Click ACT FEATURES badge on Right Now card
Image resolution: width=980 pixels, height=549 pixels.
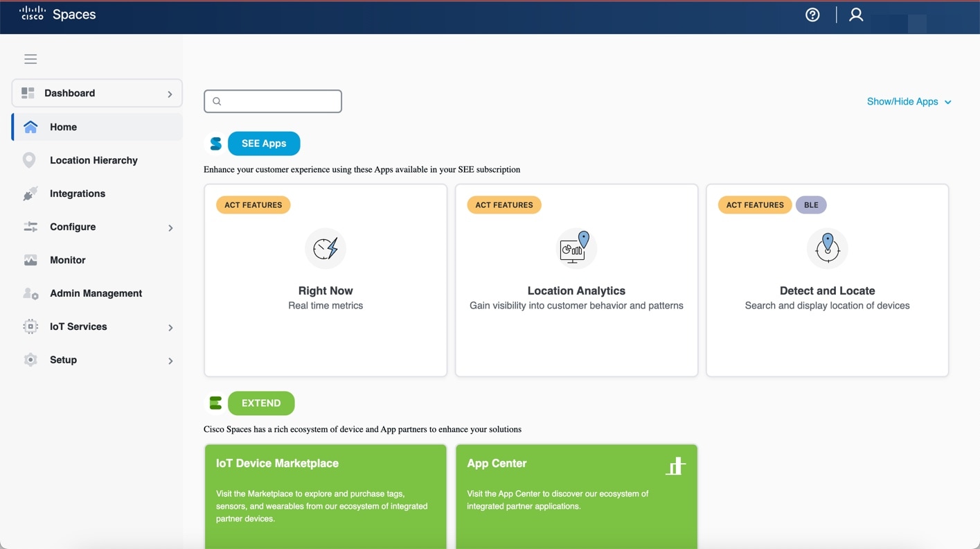coord(253,204)
